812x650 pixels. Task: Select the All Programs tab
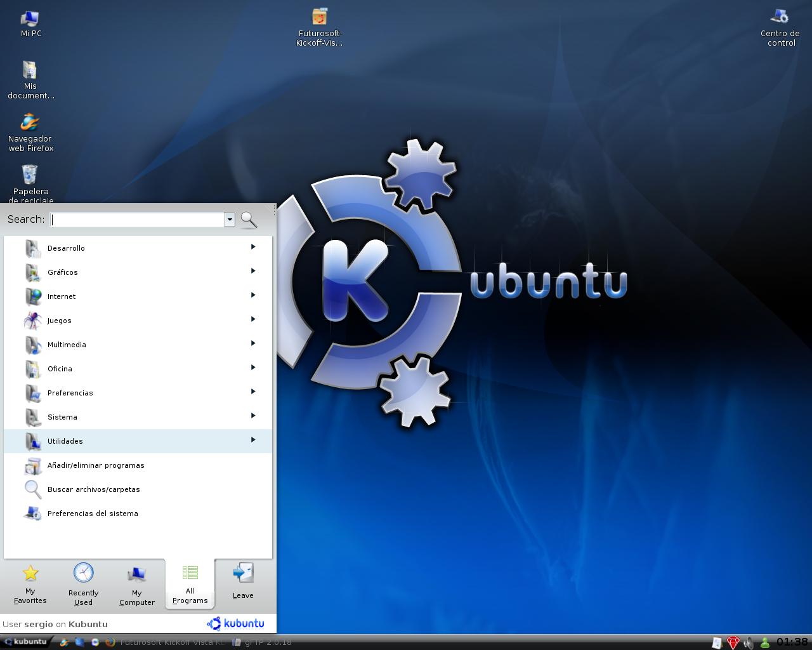[190, 585]
